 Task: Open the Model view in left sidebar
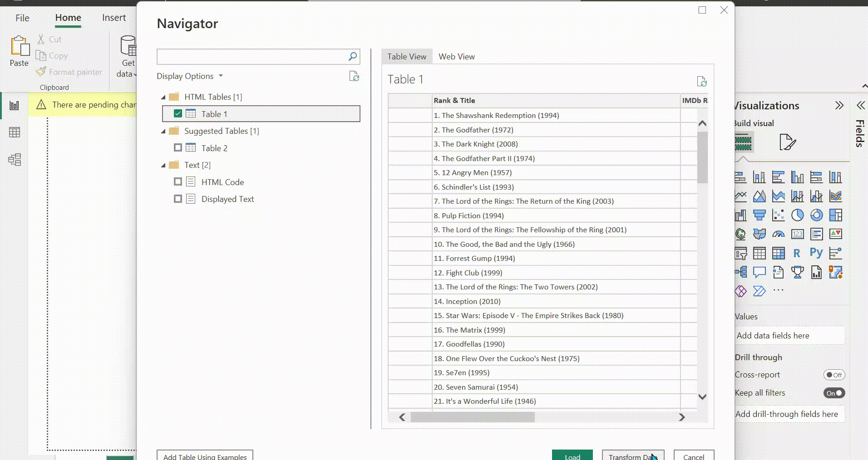pyautogui.click(x=15, y=160)
